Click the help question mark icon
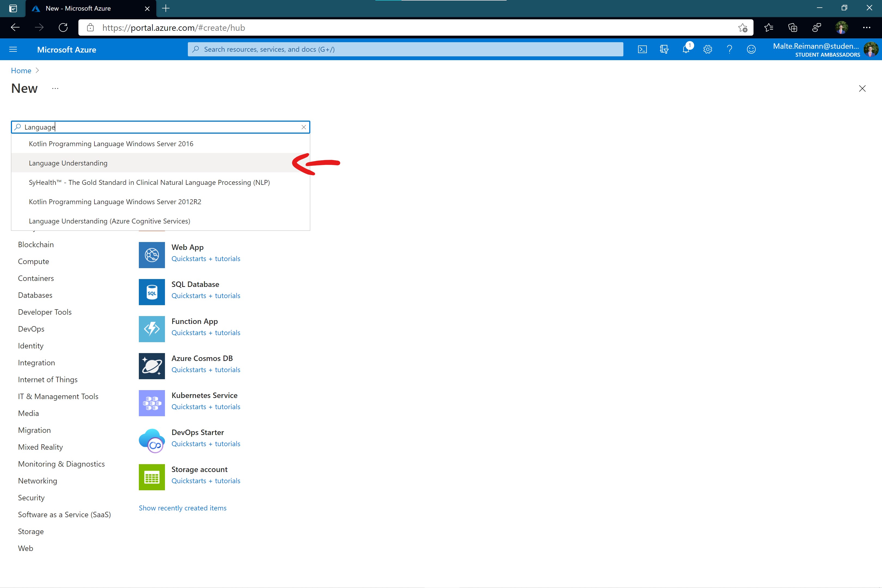This screenshot has height=588, width=882. tap(729, 49)
